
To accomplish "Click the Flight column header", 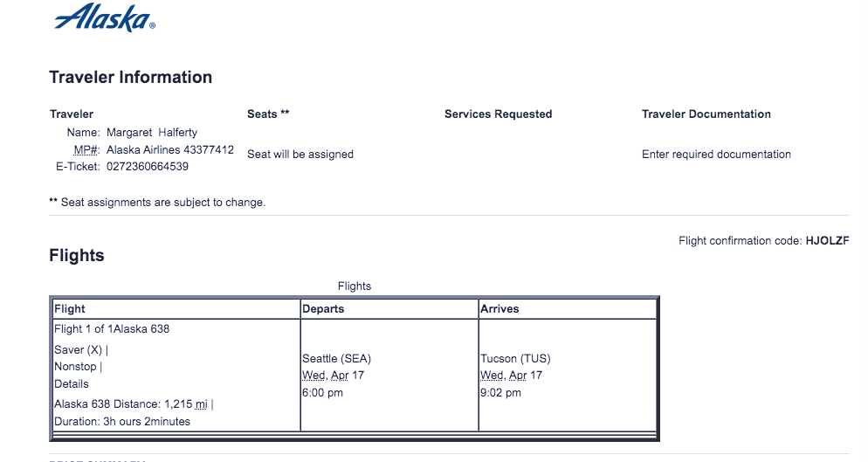I will (70, 309).
